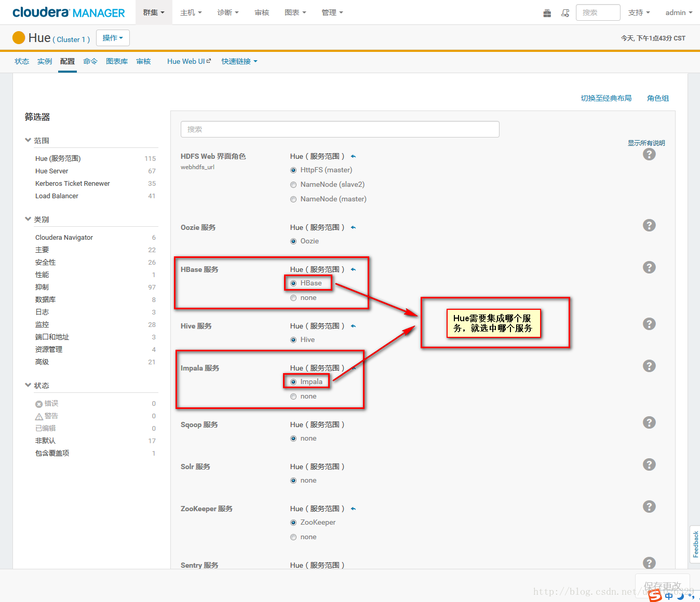Viewport: 700px width, 602px height.
Task: Open help icon for Hive 服务
Action: [649, 324]
